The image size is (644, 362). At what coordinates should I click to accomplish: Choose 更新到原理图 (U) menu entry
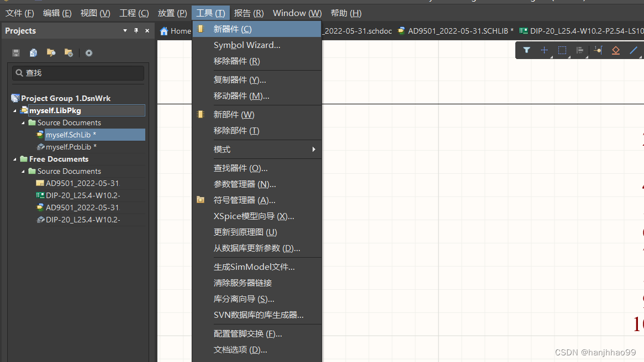click(x=257, y=232)
